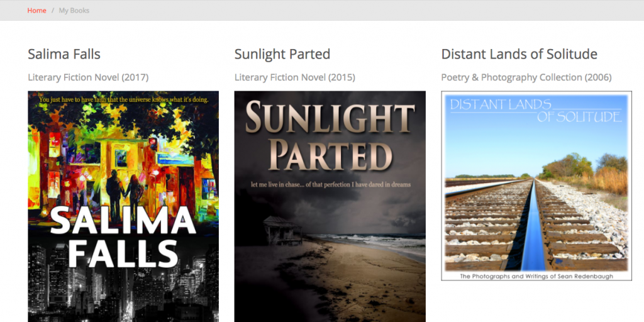Open the Salima Falls title heading
The height and width of the screenshot is (322, 644).
tap(64, 54)
